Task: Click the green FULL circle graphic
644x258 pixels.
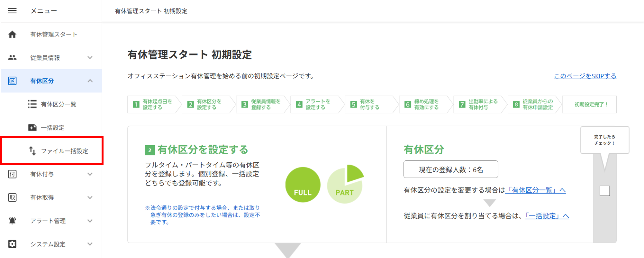Action: click(x=303, y=185)
